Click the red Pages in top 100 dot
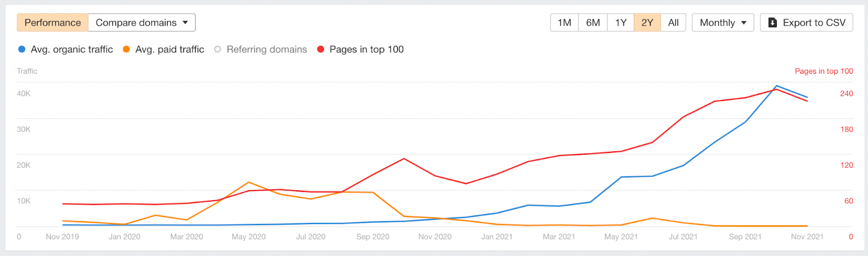The width and height of the screenshot is (868, 256). point(321,49)
